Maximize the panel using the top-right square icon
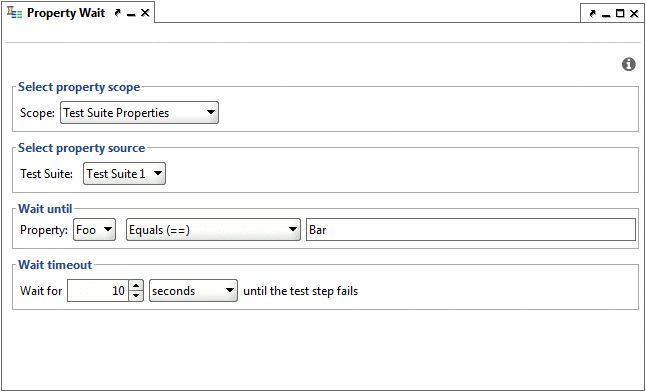Screen dimensions: 646x392 click(x=620, y=14)
